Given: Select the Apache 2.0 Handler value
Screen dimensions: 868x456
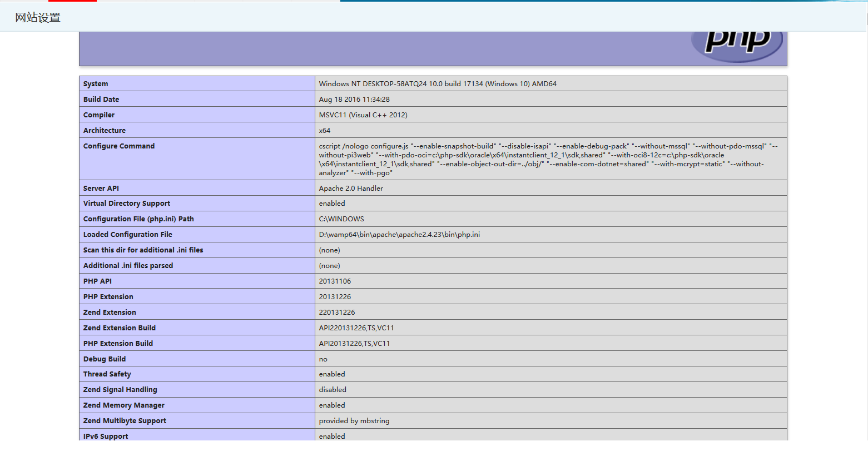Looking at the screenshot, I should [351, 189].
